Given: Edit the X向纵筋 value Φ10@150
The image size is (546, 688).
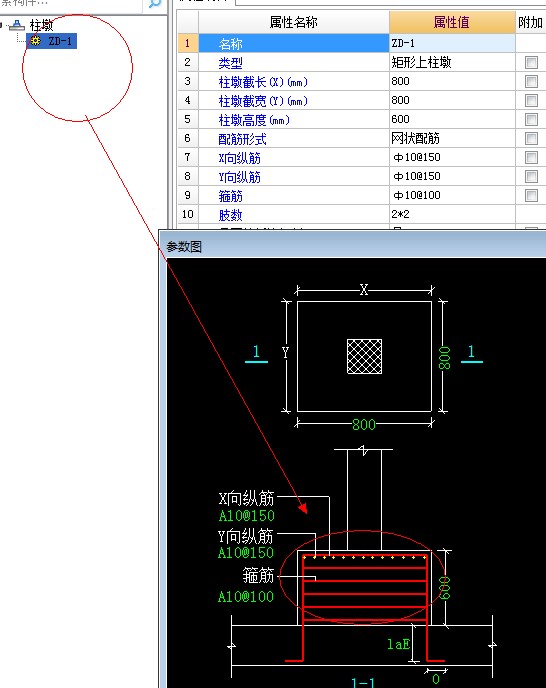Looking at the screenshot, I should (x=452, y=157).
